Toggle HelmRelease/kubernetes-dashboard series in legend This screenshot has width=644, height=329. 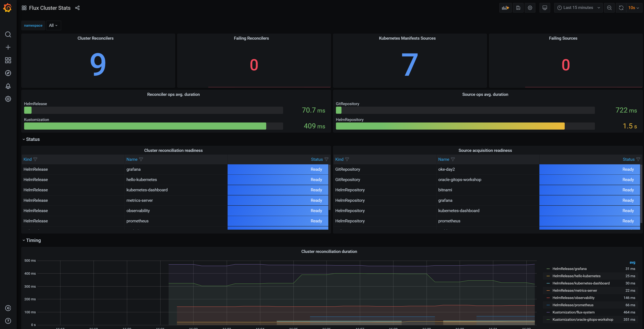tap(581, 283)
